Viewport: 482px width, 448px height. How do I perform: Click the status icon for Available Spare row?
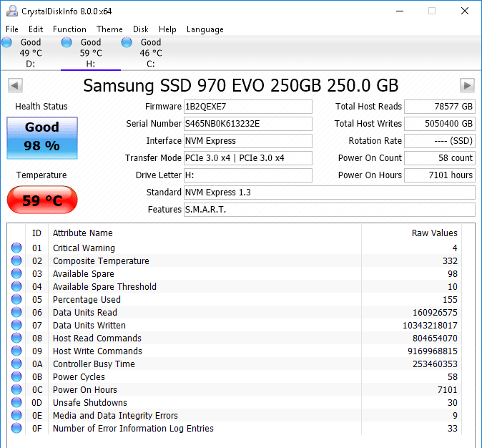click(16, 273)
